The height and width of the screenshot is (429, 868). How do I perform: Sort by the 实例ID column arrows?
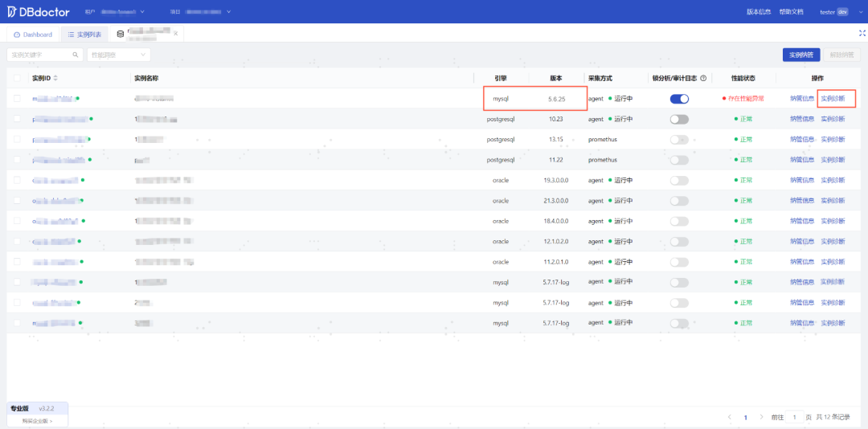[55, 78]
